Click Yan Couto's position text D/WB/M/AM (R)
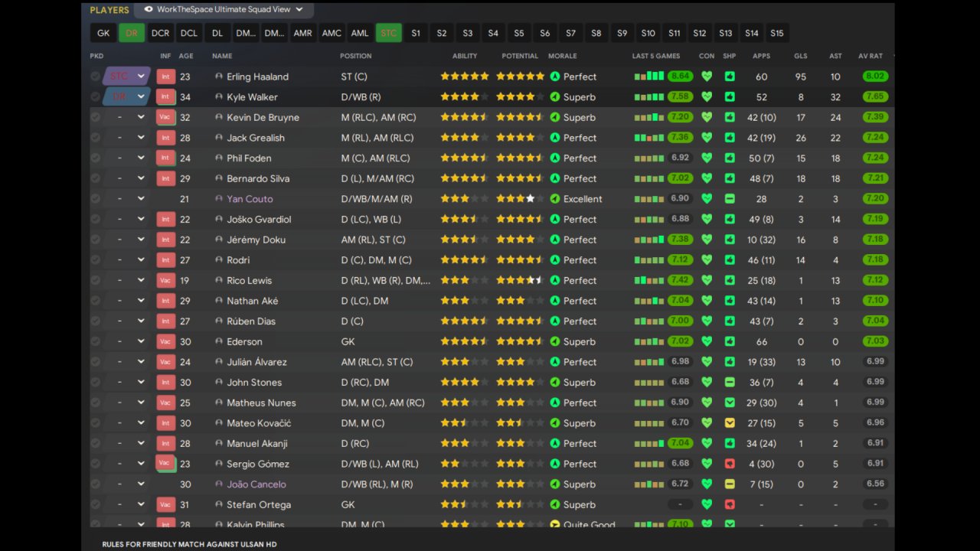 (x=377, y=199)
